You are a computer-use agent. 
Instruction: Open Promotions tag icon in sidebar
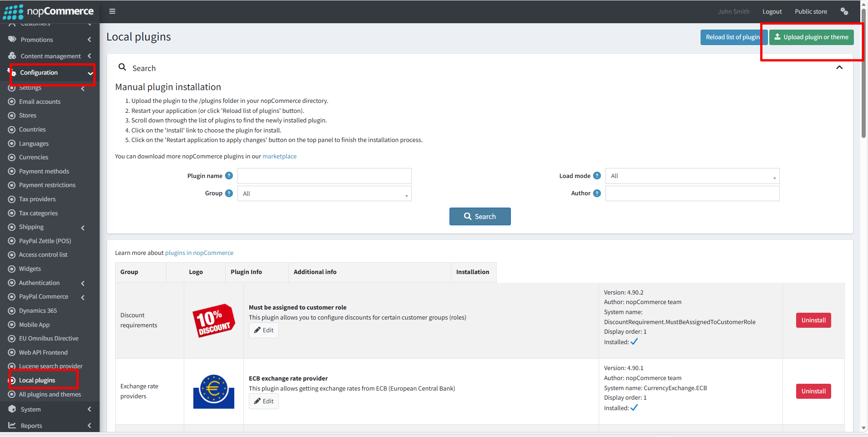(x=12, y=40)
